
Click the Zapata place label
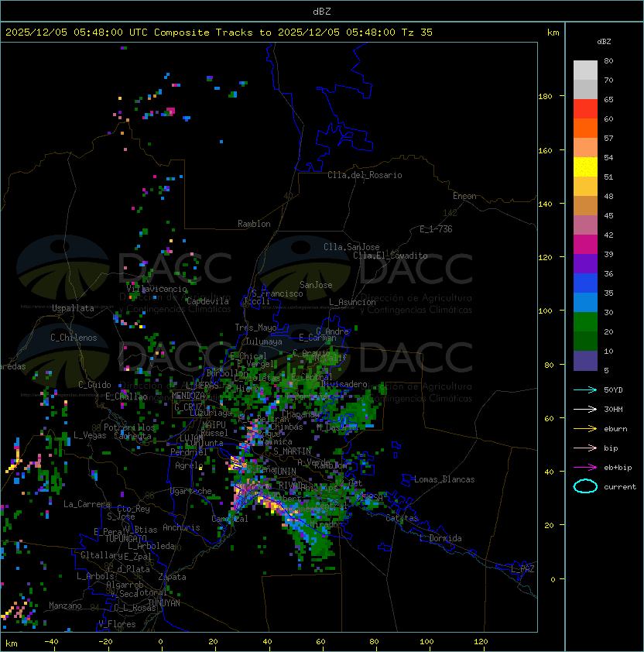(172, 577)
